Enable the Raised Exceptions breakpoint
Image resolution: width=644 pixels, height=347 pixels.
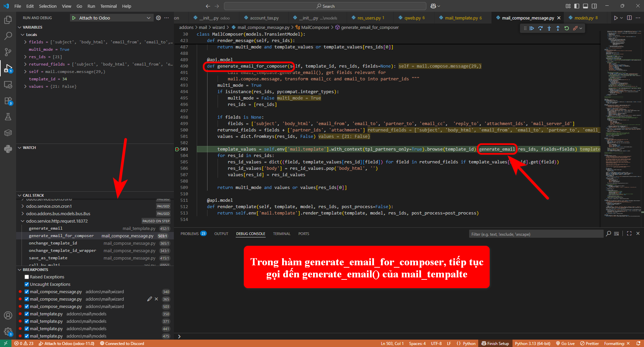pos(27,277)
